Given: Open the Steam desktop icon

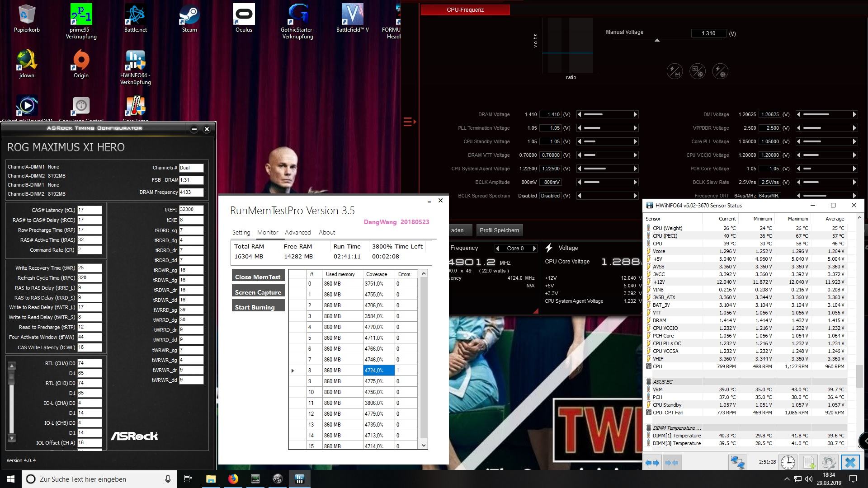Looking at the screenshot, I should click(x=189, y=19).
